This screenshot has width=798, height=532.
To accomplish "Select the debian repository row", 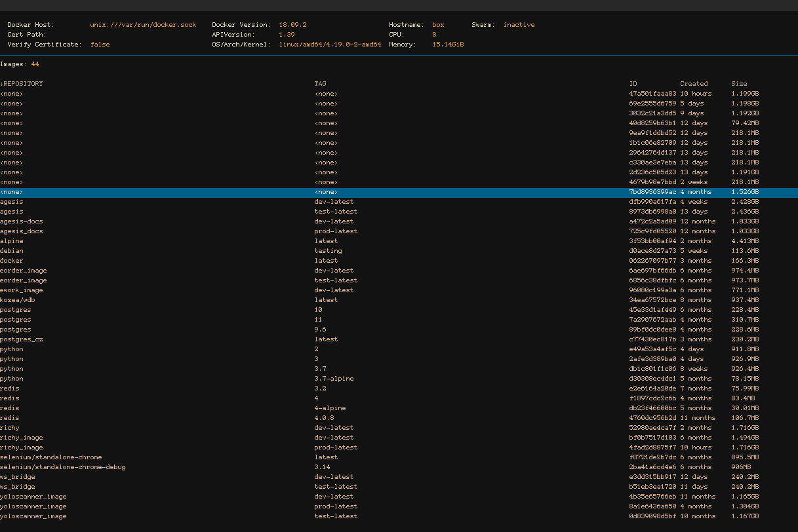I will [399, 251].
